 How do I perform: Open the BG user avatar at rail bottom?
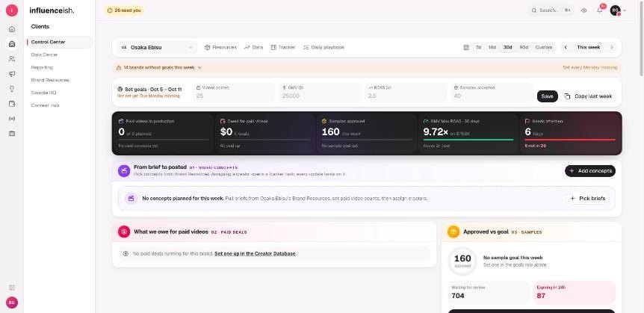coord(12,303)
